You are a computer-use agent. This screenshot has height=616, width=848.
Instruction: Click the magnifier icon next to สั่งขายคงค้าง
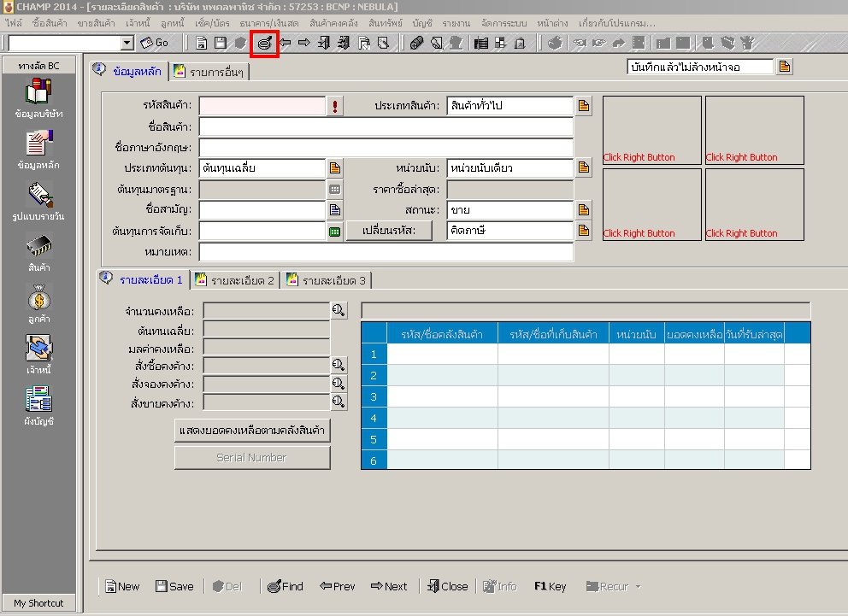(x=339, y=402)
